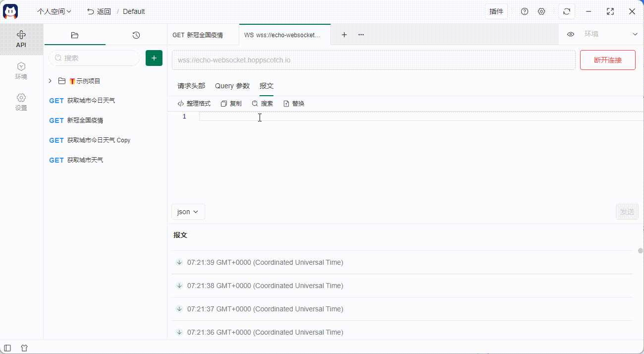Select the WS wss://echo-websocket tab
The width and height of the screenshot is (644, 354).
click(x=285, y=35)
